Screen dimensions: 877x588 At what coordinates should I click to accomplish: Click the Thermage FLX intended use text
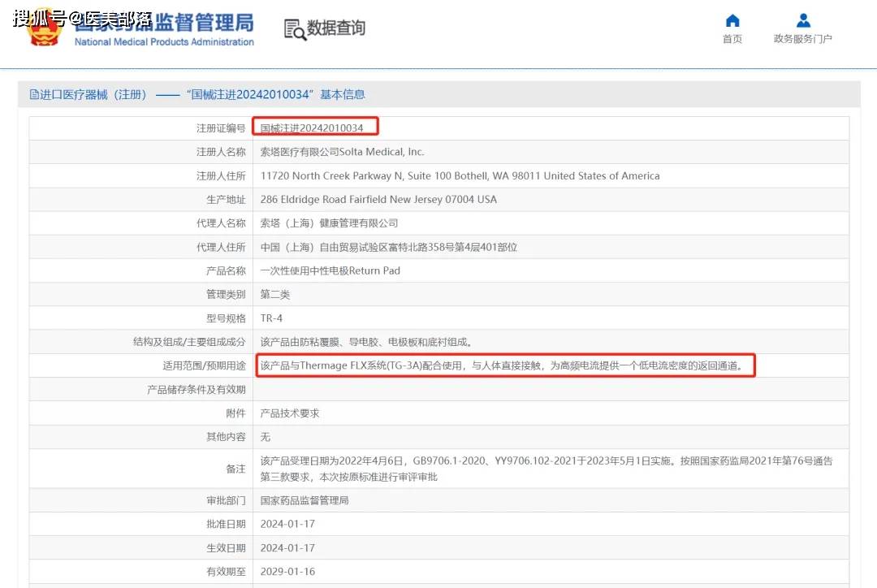(501, 365)
